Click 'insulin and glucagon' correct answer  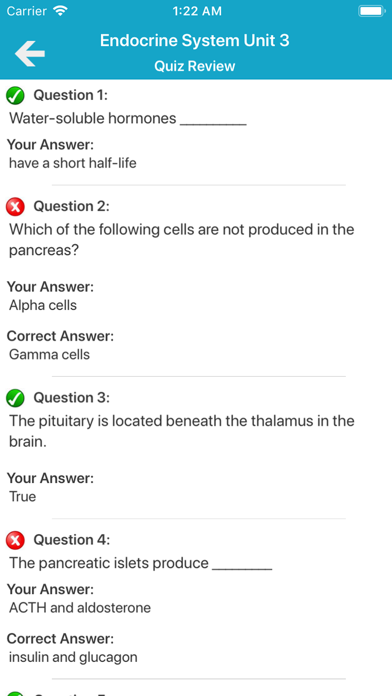pyautogui.click(x=73, y=657)
